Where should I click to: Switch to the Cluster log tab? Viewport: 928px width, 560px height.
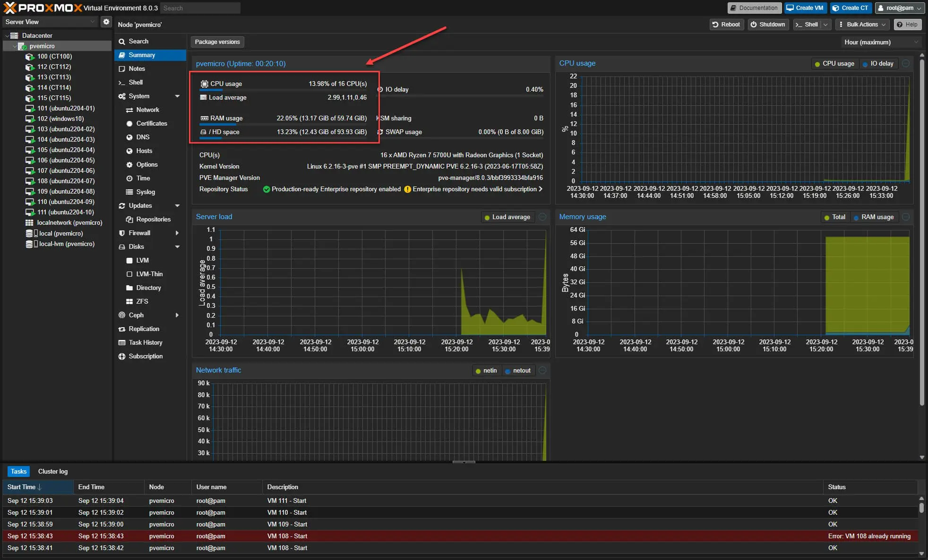click(x=52, y=471)
